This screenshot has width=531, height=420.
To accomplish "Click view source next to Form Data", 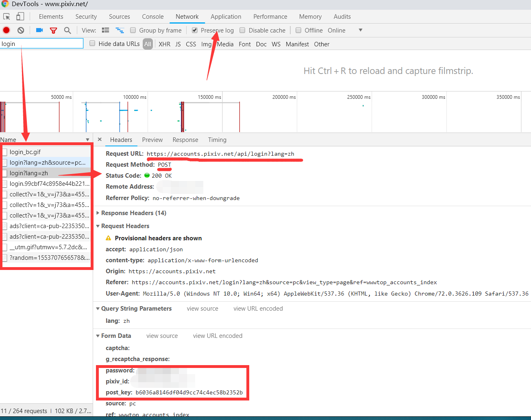I will [162, 336].
